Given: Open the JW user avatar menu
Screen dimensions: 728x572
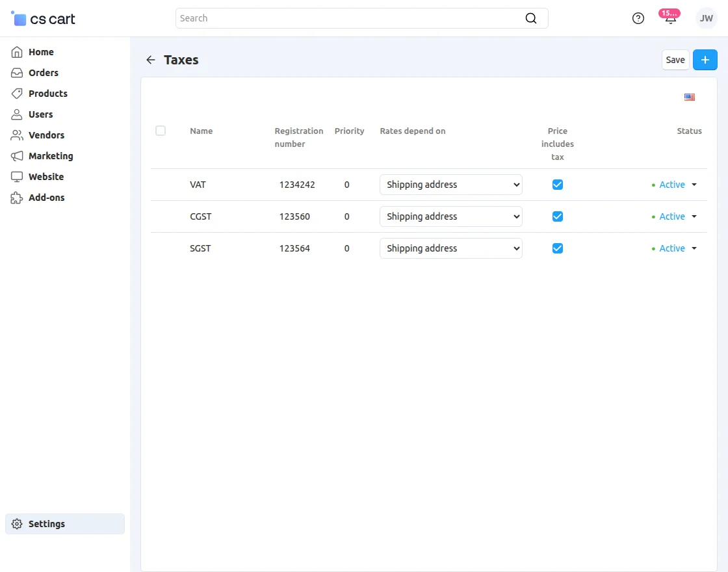Looking at the screenshot, I should coord(706,18).
